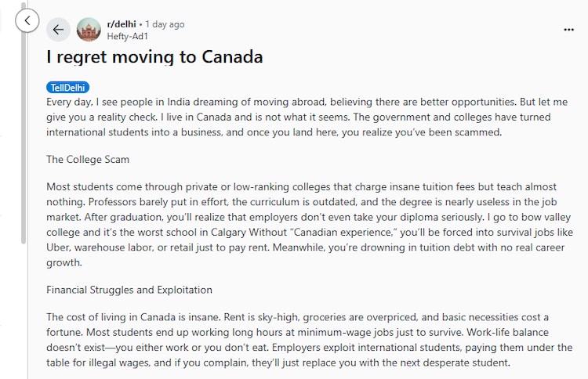Open the Hefty-Ad1 user profile
588x379 pixels.
pos(128,36)
